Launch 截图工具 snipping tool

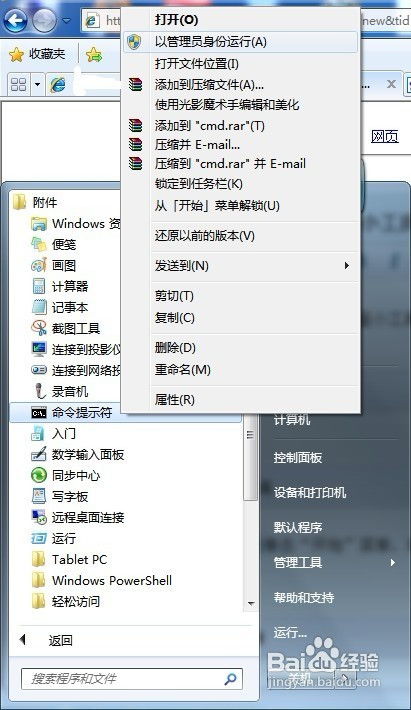tap(66, 328)
